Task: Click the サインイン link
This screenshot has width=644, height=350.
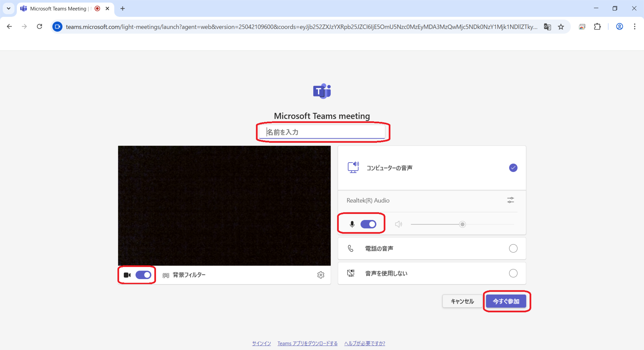Action: coord(261,343)
